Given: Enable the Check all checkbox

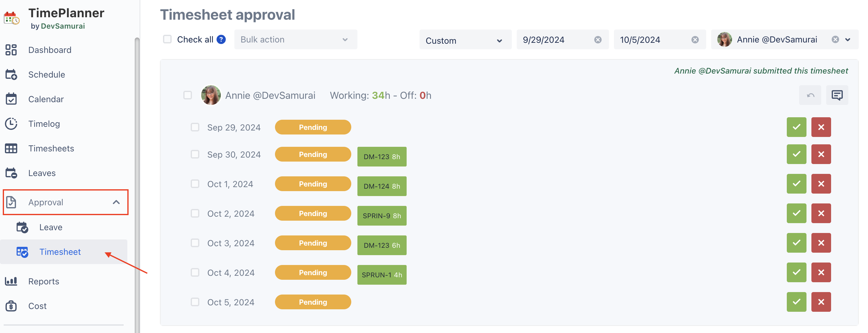Looking at the screenshot, I should (x=167, y=39).
